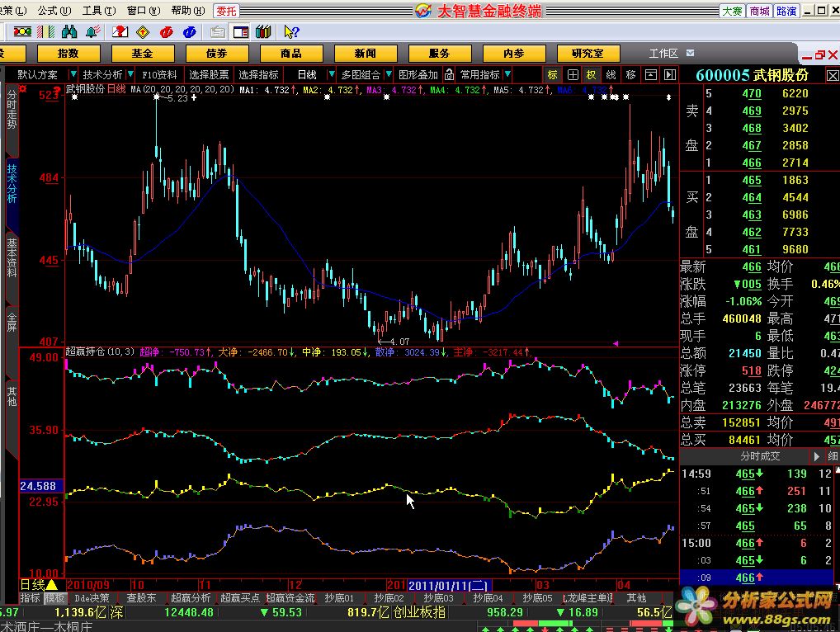
Task: Click the blue circular D icon
Action: click(x=190, y=32)
